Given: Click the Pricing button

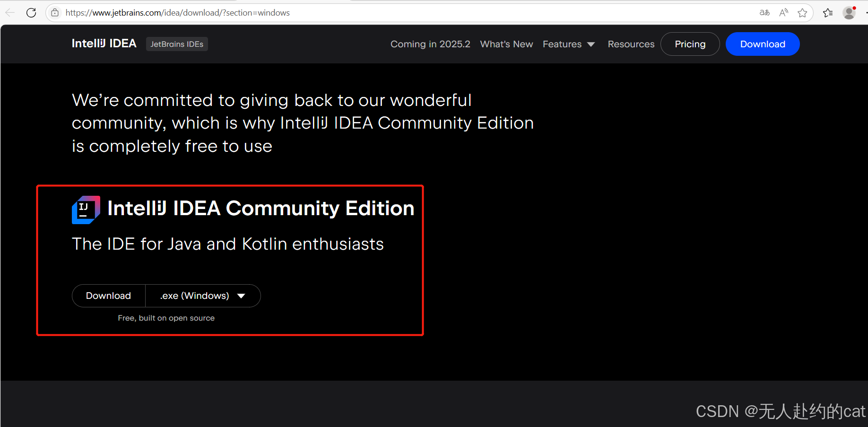Looking at the screenshot, I should pyautogui.click(x=690, y=44).
